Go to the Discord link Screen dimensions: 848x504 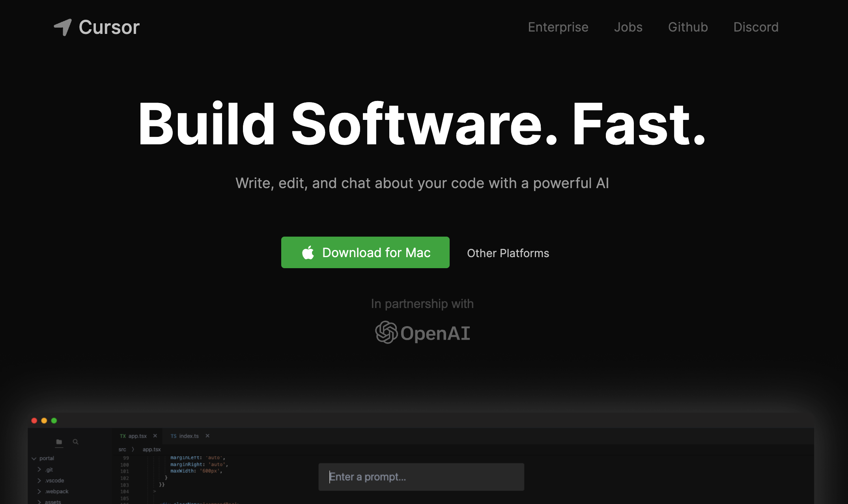[x=755, y=27]
